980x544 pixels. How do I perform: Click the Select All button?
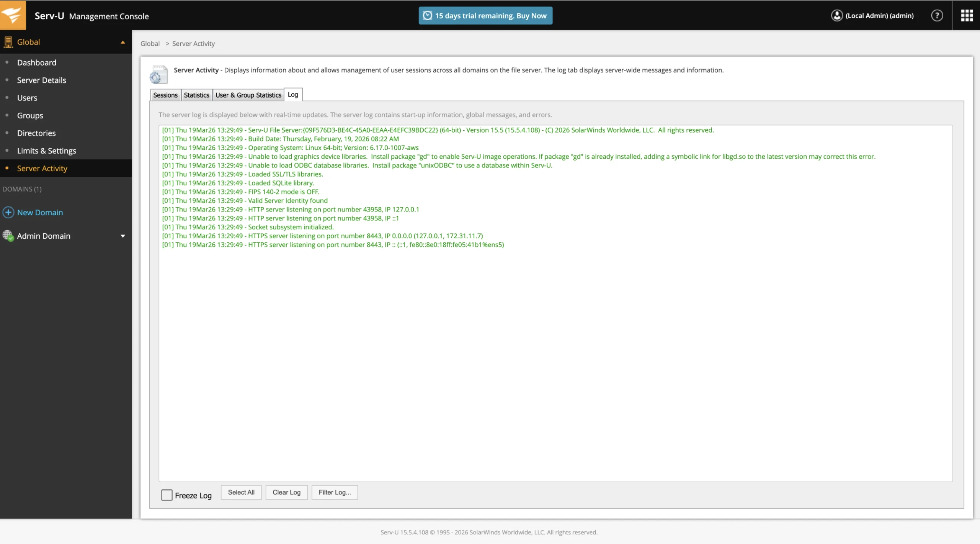point(241,492)
